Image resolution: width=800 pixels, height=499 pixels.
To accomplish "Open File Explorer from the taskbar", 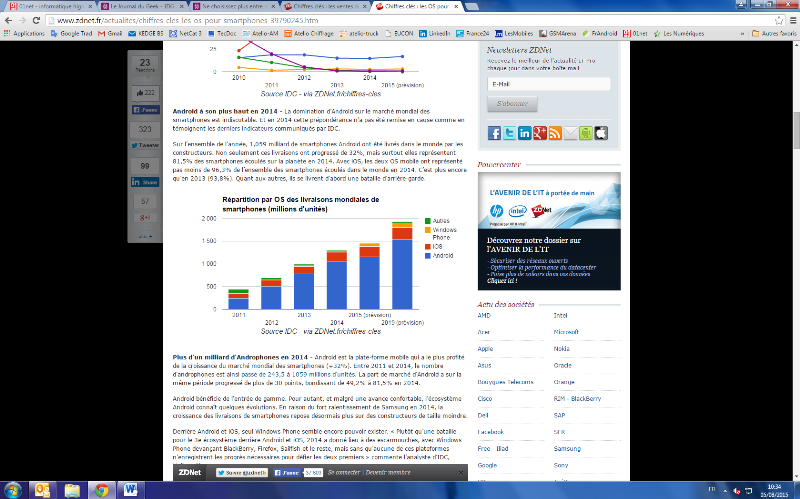I will pos(72,490).
